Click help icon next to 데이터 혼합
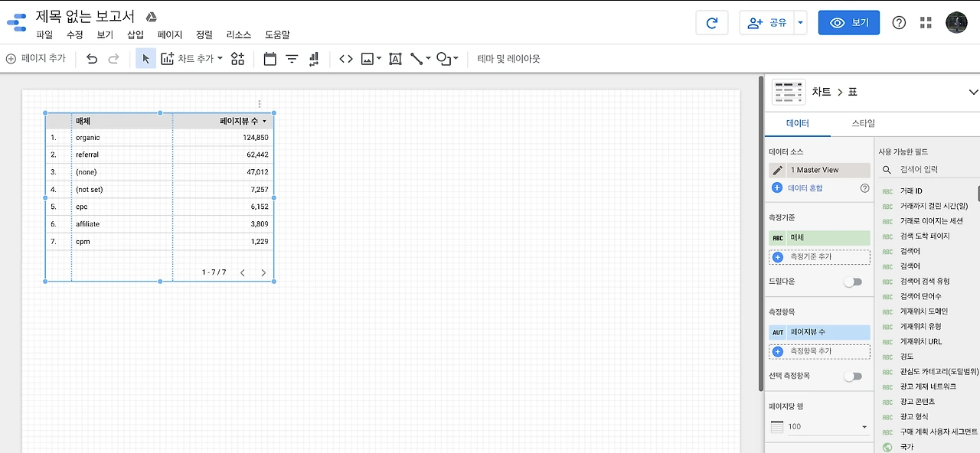The height and width of the screenshot is (453, 980). tap(864, 187)
